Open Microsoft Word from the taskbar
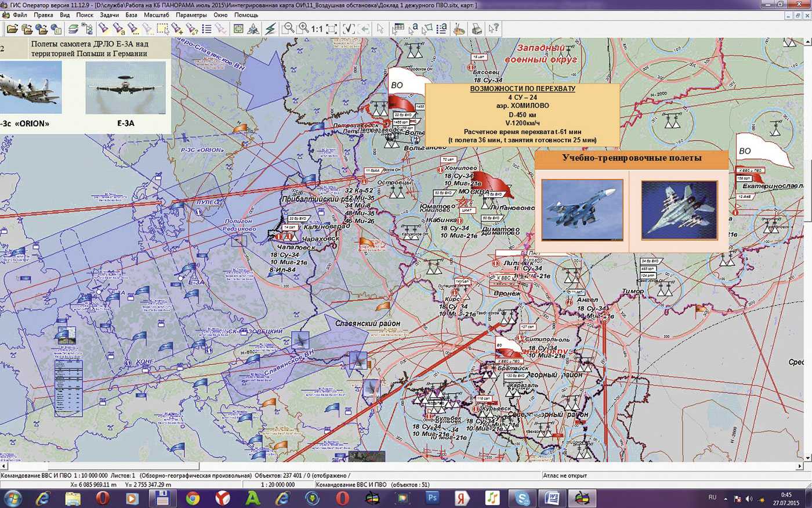 click(552, 498)
